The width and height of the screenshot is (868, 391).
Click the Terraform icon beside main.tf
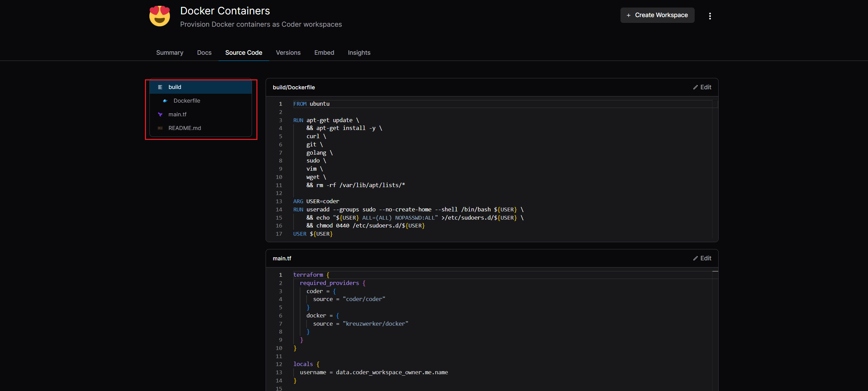click(160, 115)
